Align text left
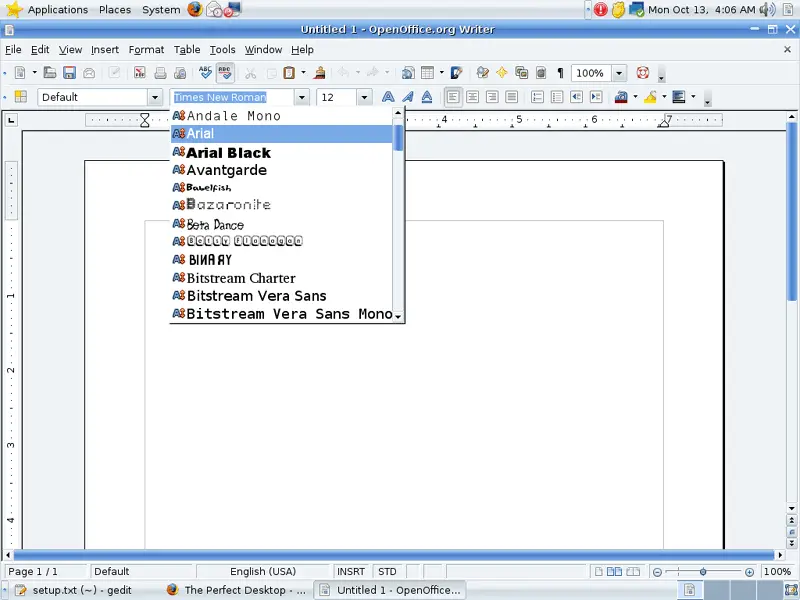This screenshot has height=600, width=800. click(x=453, y=97)
